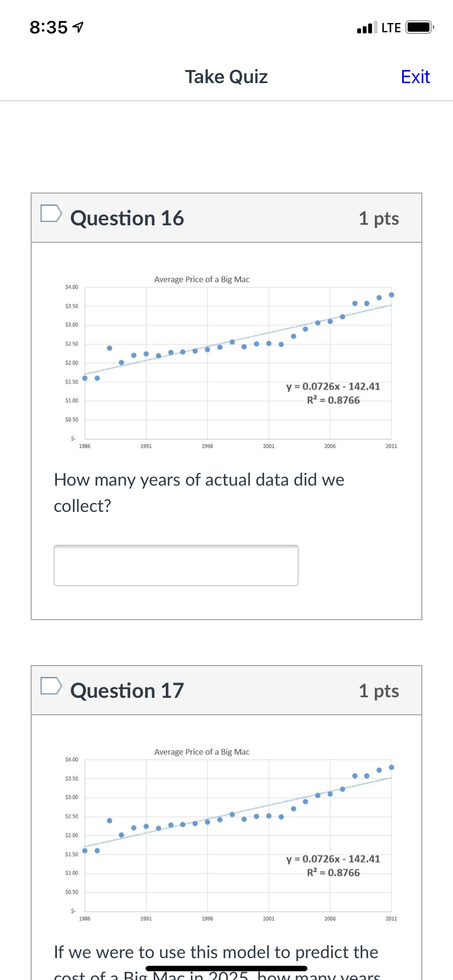The width and height of the screenshot is (453, 980).
Task: Tap the battery indicator icon
Action: coord(417,26)
